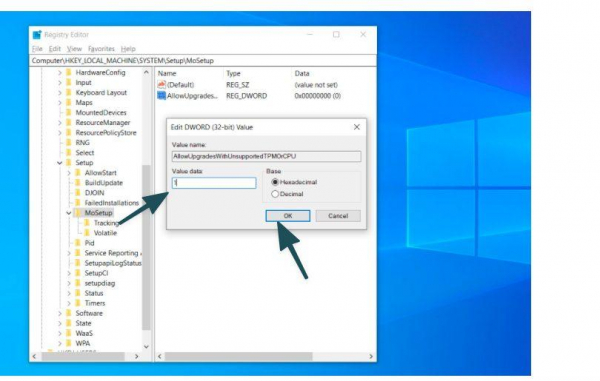Select the State folder icon
Screen dimensions: 600x381
tap(69, 323)
